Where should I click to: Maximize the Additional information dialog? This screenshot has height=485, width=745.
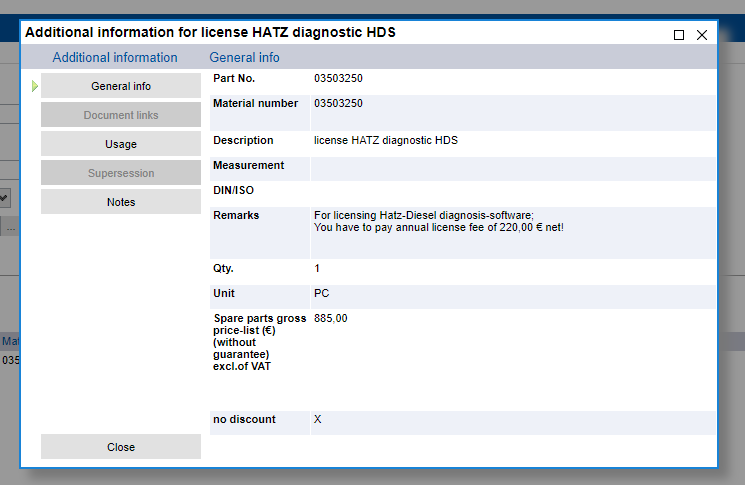click(679, 34)
